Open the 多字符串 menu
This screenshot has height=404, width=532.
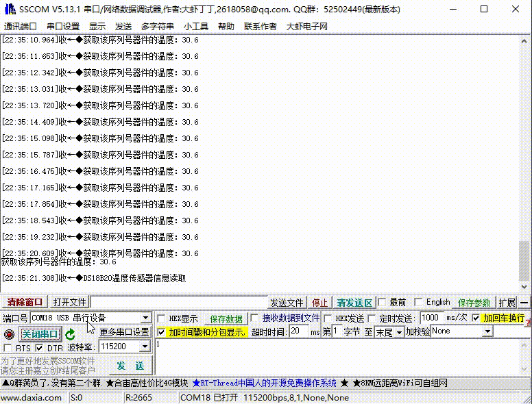point(158,26)
